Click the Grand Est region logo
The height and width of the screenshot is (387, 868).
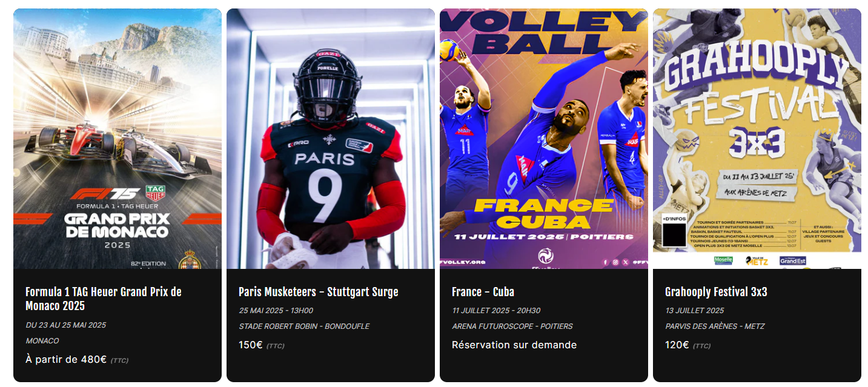[792, 260]
